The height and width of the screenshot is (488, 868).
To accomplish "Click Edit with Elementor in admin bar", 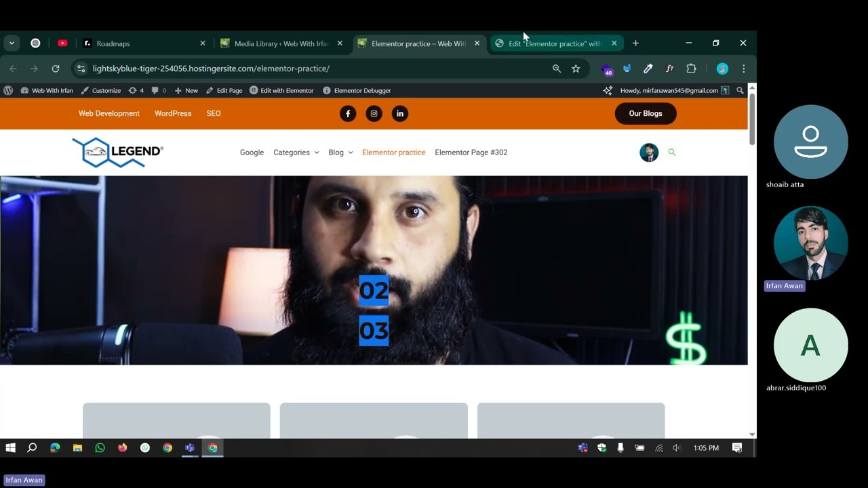I will [281, 90].
